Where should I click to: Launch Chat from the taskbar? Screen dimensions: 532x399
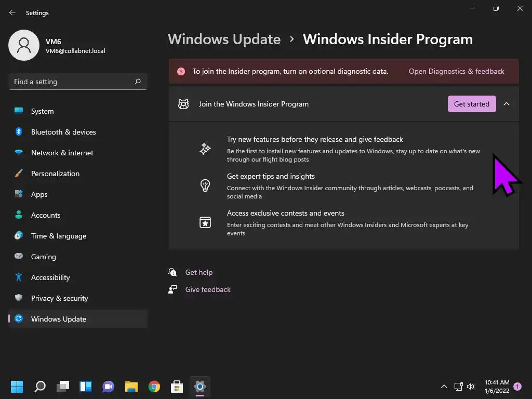pos(108,387)
